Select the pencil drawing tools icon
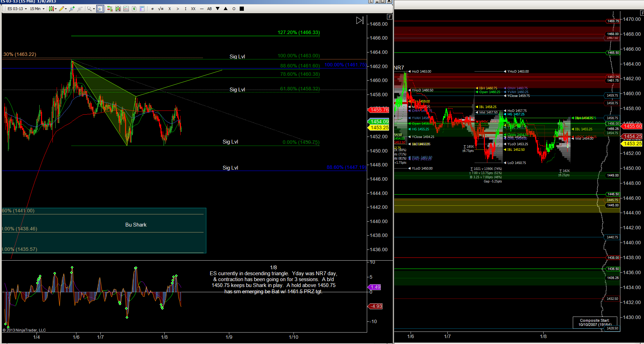644x344 pixels. (x=63, y=9)
